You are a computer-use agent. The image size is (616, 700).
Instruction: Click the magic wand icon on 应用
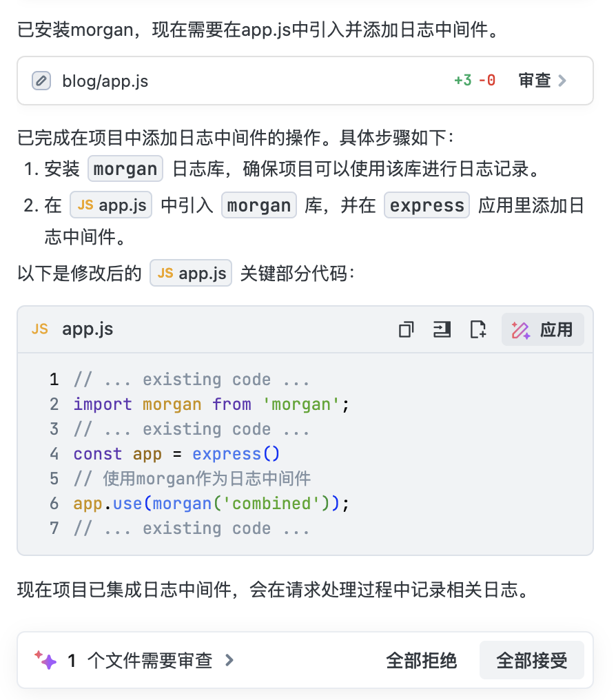[520, 329]
